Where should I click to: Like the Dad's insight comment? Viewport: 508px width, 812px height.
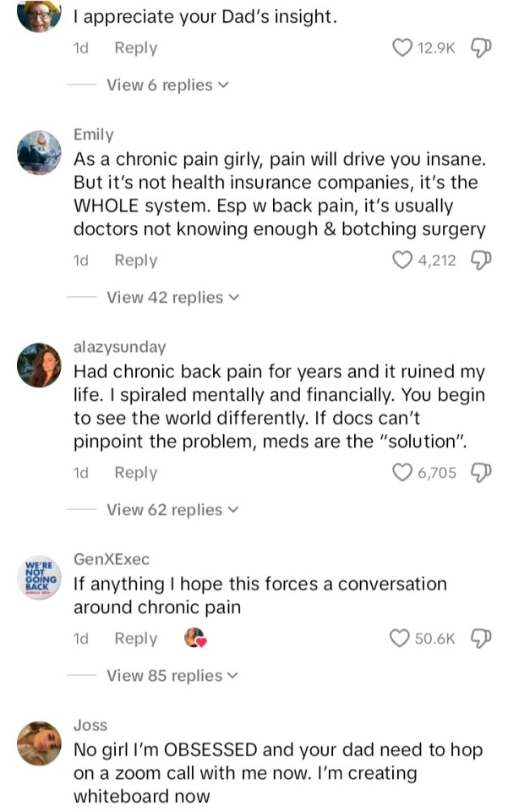pos(404,48)
